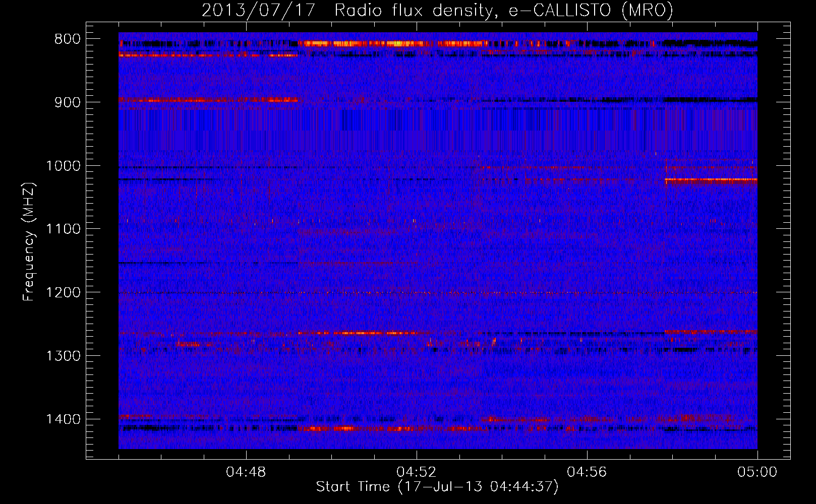Viewport: 816px width, 504px height.
Task: Click the 1100 frequency tick label
Action: [x=63, y=229]
